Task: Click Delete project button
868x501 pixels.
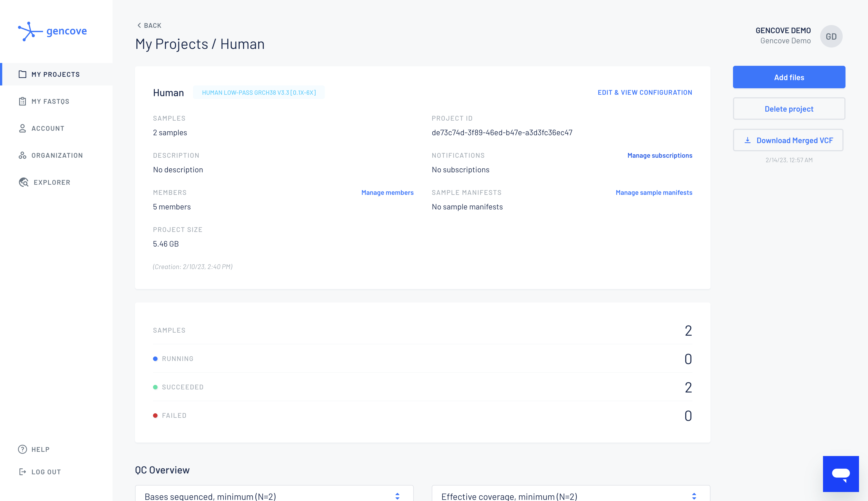Action: click(x=789, y=109)
